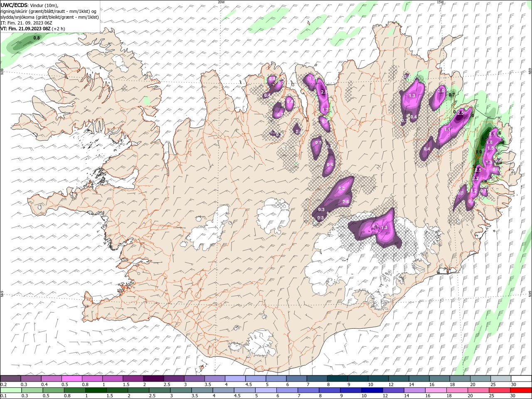The width and height of the screenshot is (532, 399).
Task: Click the black '0.8' value on offshore rain patch
Action: point(37,38)
